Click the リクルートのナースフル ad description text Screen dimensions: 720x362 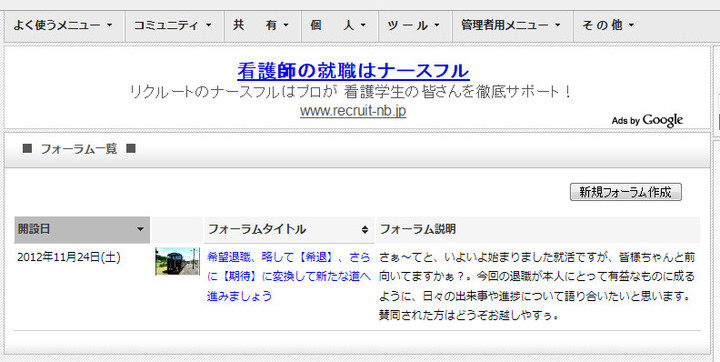351,92
